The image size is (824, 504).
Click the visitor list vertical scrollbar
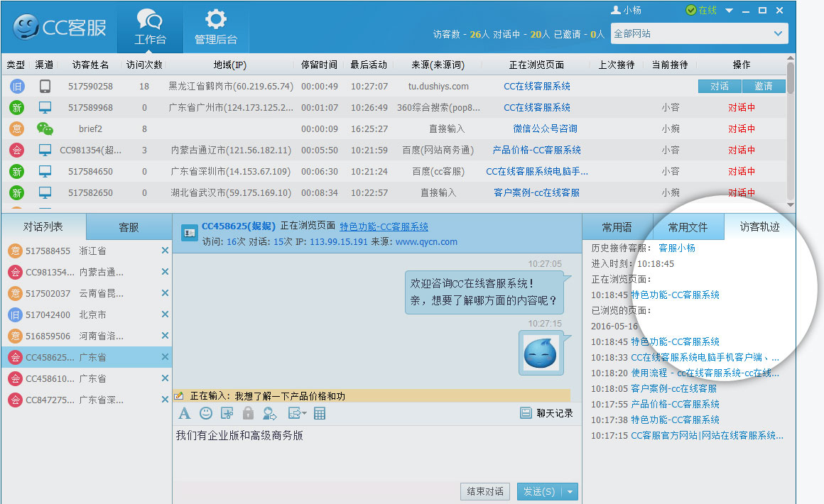pos(790,128)
